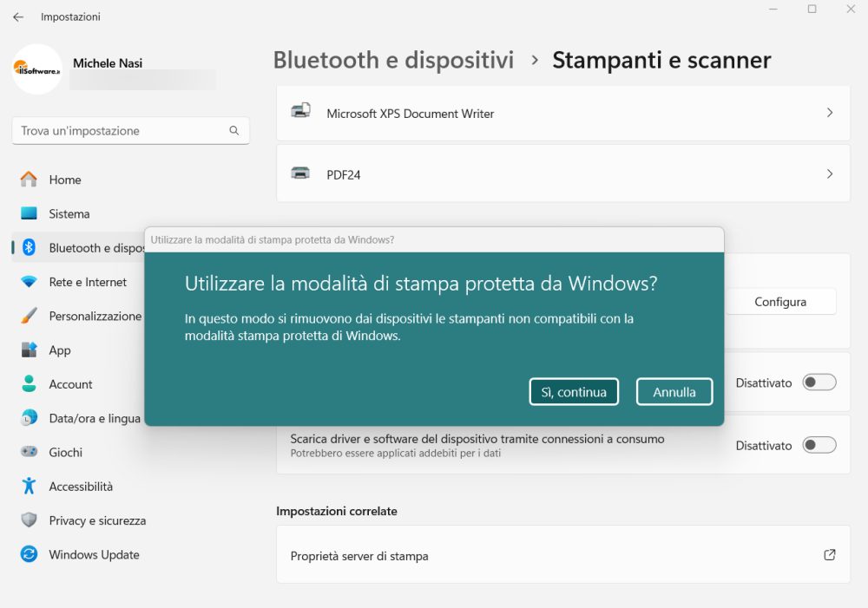Select the App sidebar icon
This screenshot has height=608, width=868.
coord(29,350)
